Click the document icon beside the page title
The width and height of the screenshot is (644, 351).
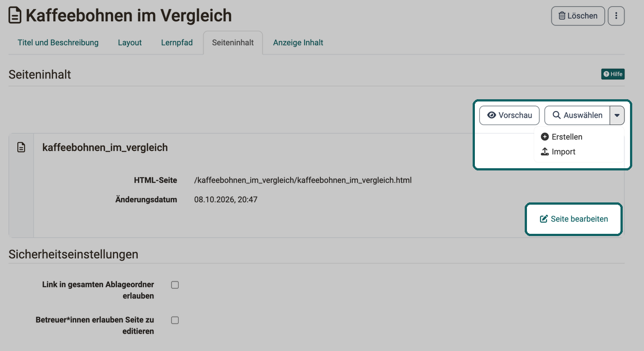pos(15,15)
